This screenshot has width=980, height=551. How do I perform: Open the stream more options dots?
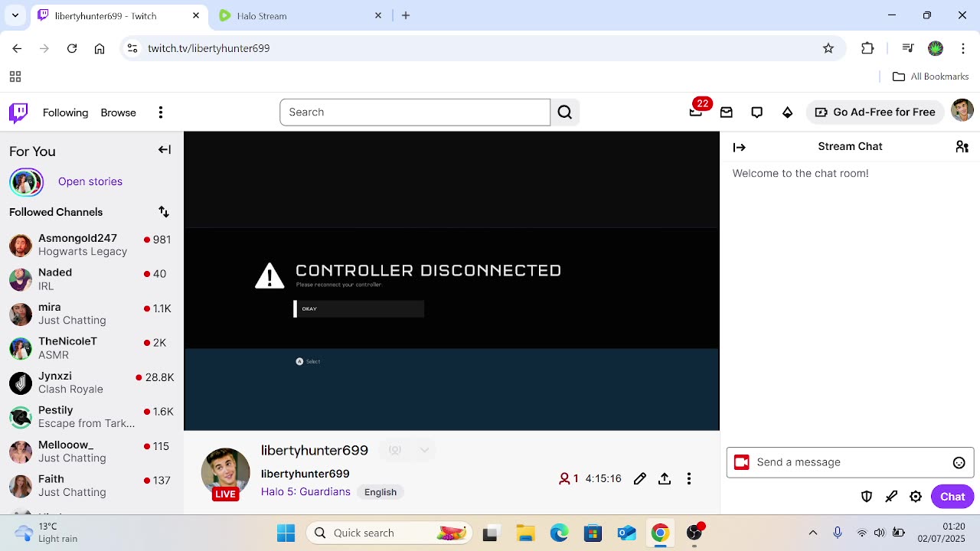pos(689,479)
